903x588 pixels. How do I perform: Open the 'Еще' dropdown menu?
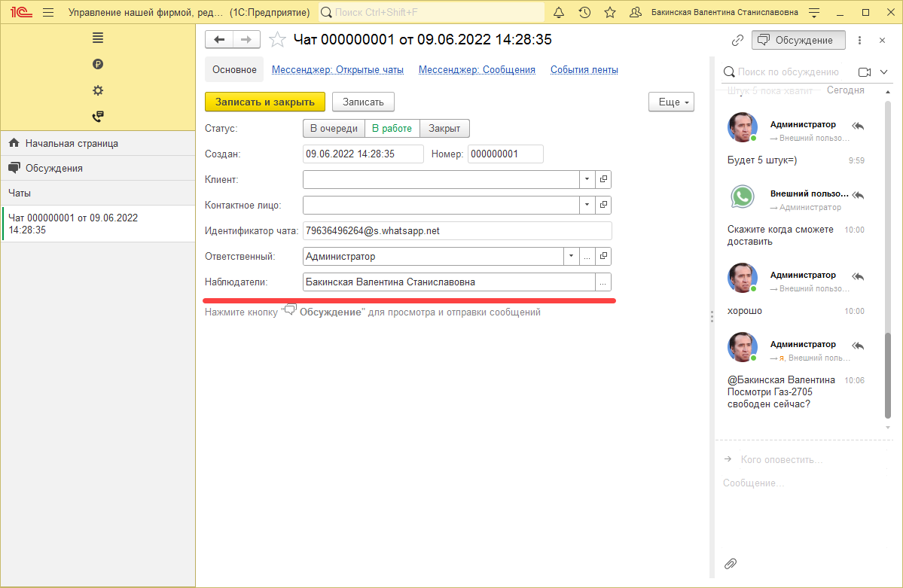[x=671, y=102]
